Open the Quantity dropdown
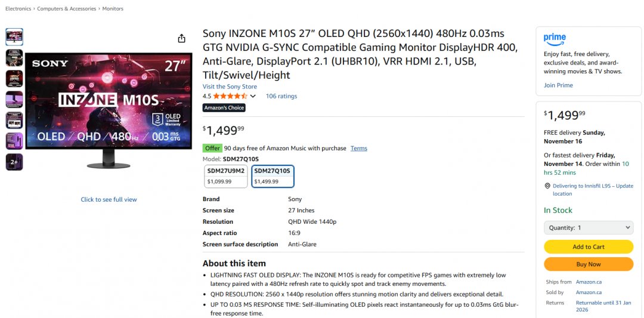Viewport: 644px width, 318px height. [588, 227]
